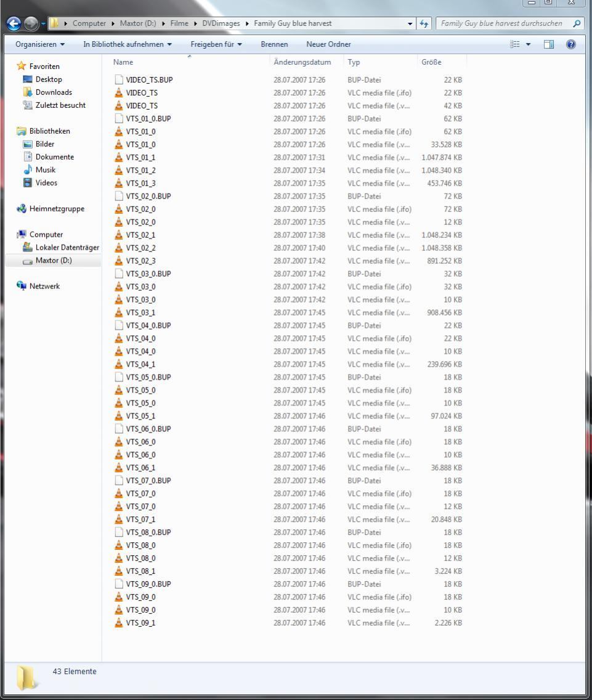Click the 908.456 KB size cell
Viewport: 592px width, 700px height.
[444, 312]
